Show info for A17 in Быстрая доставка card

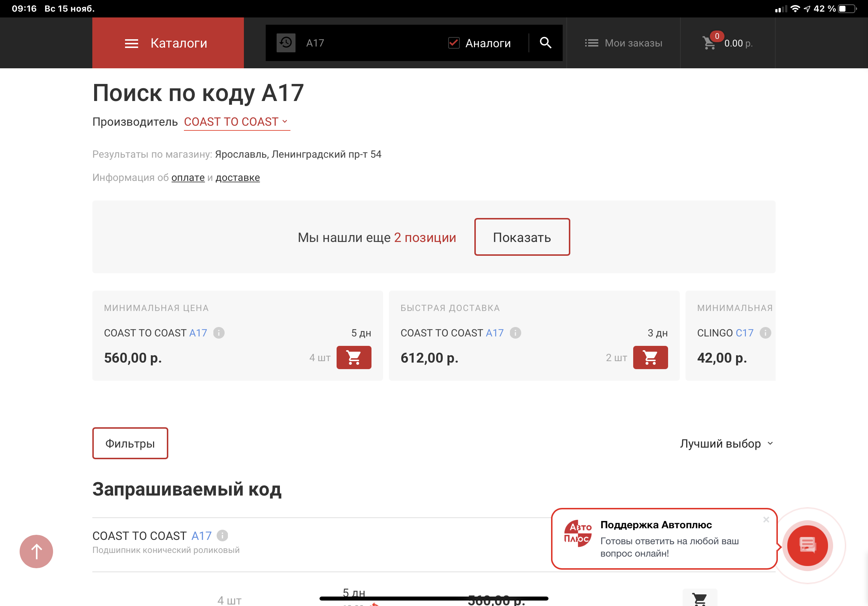click(515, 333)
